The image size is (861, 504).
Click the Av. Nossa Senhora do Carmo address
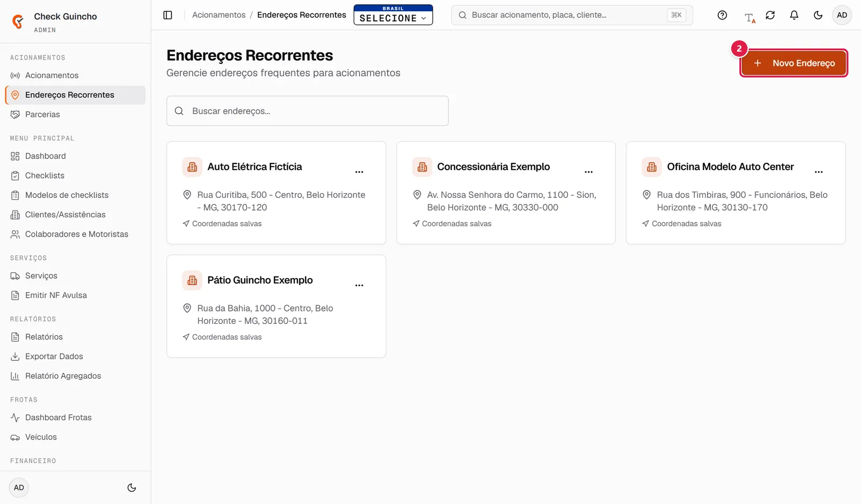point(511,201)
